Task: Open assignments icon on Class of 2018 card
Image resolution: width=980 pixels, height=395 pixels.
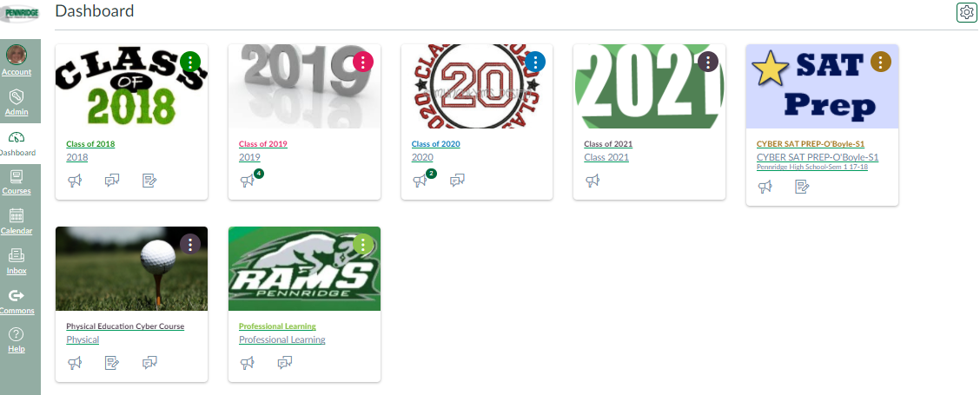Action: [149, 181]
